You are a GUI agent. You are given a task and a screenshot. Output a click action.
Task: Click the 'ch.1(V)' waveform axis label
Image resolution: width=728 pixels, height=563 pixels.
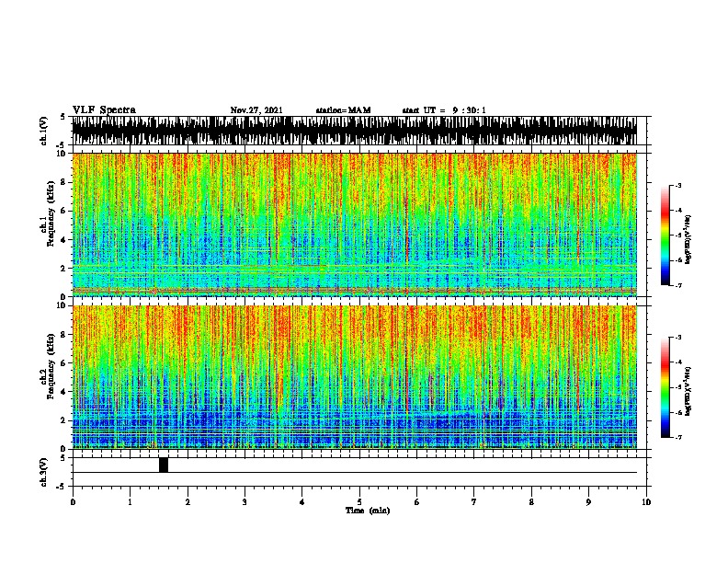[44, 131]
